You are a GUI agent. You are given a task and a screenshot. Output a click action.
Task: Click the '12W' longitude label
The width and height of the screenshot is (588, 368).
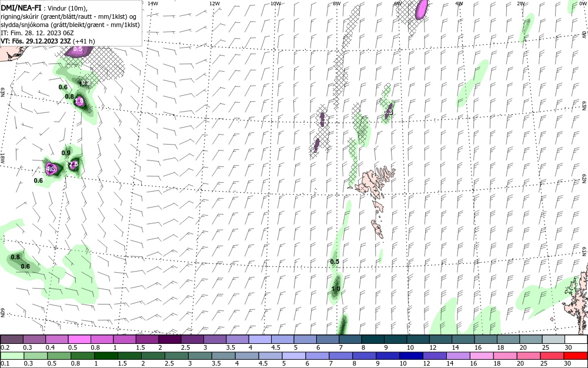coord(214,4)
